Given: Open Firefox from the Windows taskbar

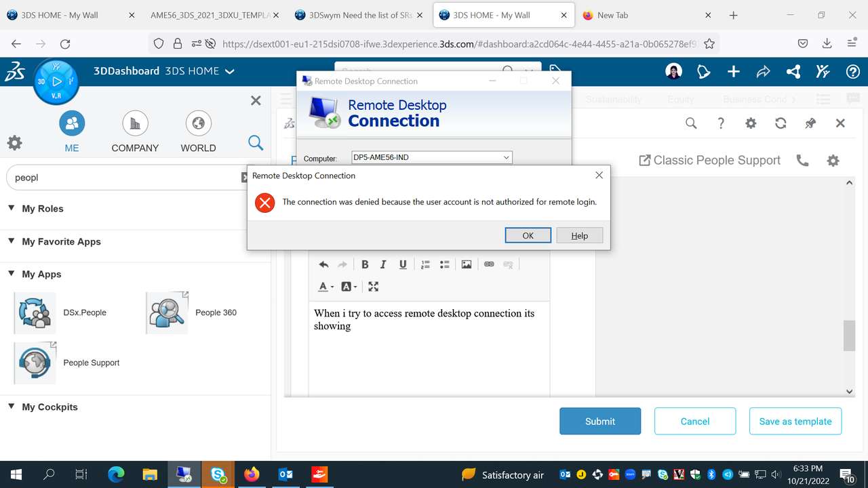Looking at the screenshot, I should point(252,474).
